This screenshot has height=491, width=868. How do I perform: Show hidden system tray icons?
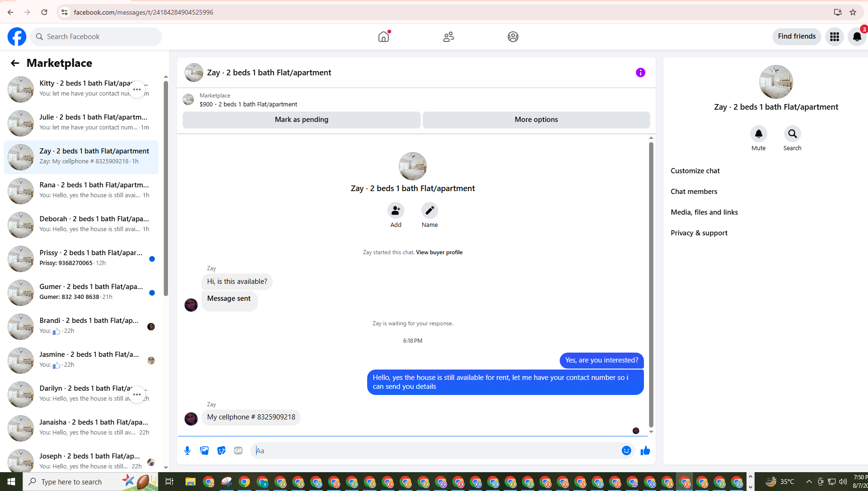809,482
